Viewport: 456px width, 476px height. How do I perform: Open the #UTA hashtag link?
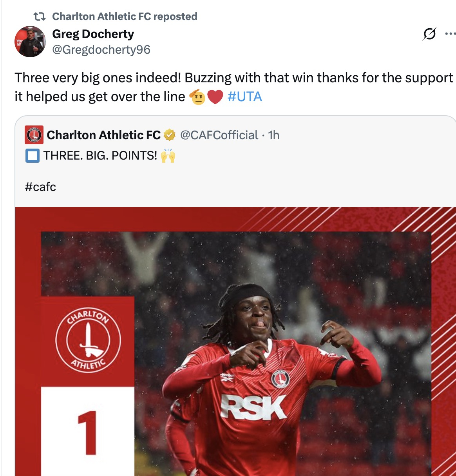tap(244, 96)
